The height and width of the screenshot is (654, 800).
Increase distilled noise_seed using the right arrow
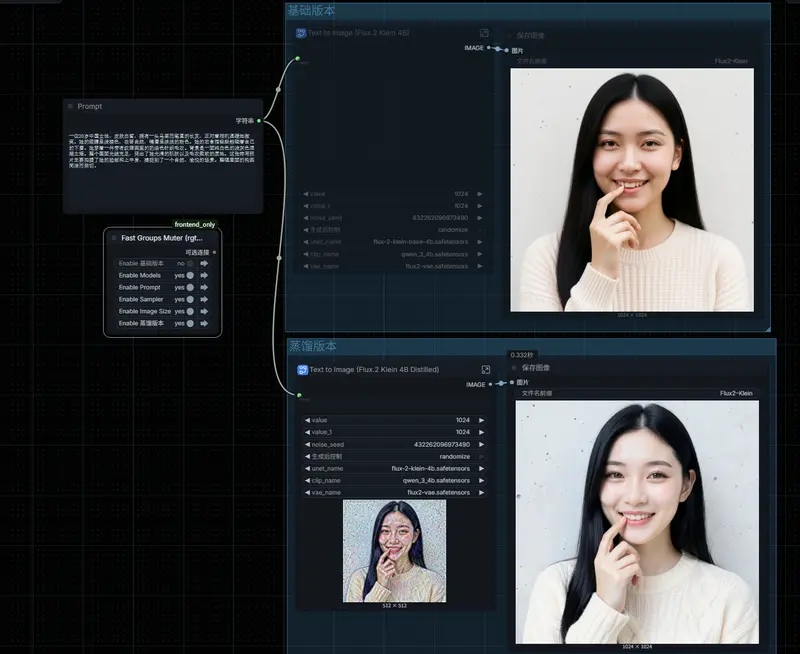point(481,444)
